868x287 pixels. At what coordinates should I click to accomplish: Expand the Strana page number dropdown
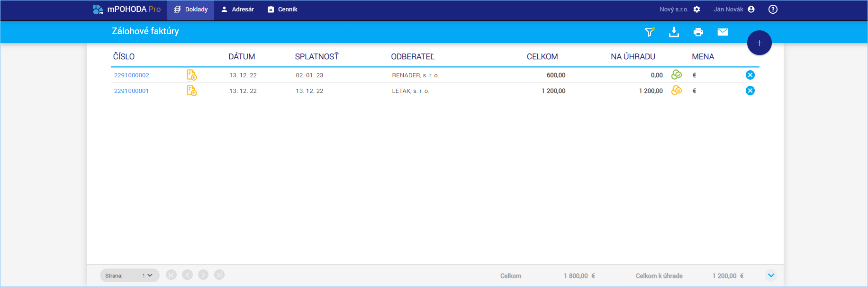147,276
